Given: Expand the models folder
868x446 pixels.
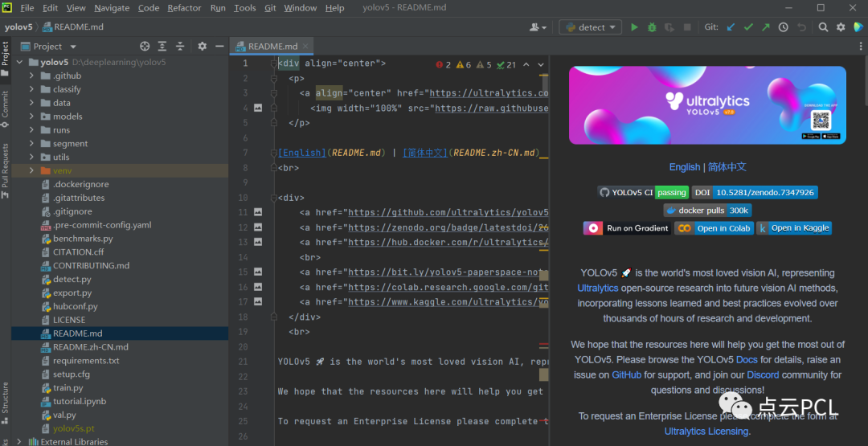Looking at the screenshot, I should 32,117.
